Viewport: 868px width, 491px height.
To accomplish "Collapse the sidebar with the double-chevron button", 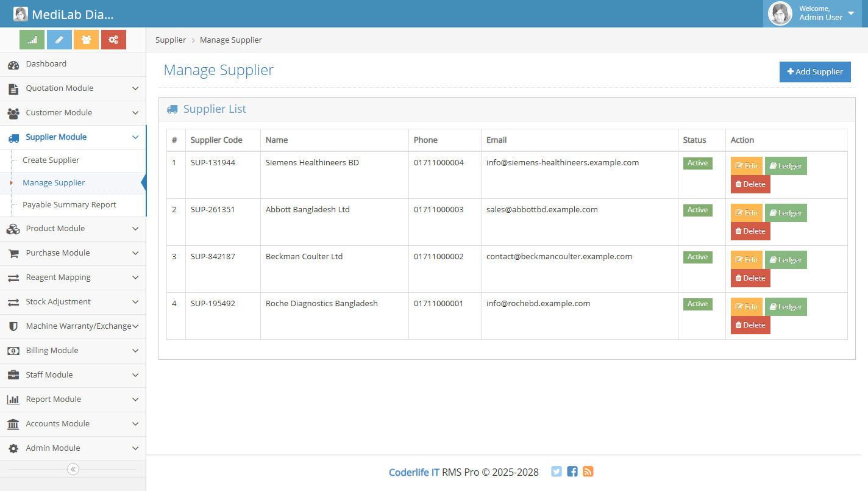I will tap(73, 469).
